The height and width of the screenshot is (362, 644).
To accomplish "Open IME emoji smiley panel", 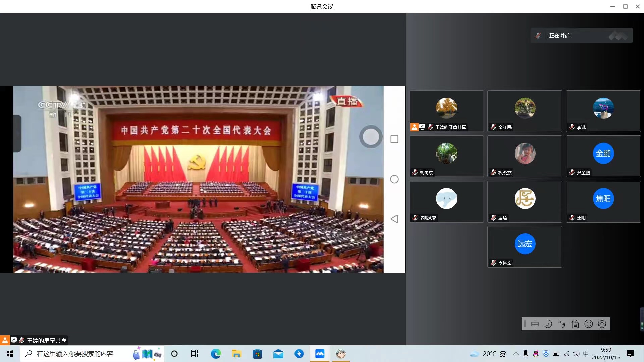I will point(589,324).
